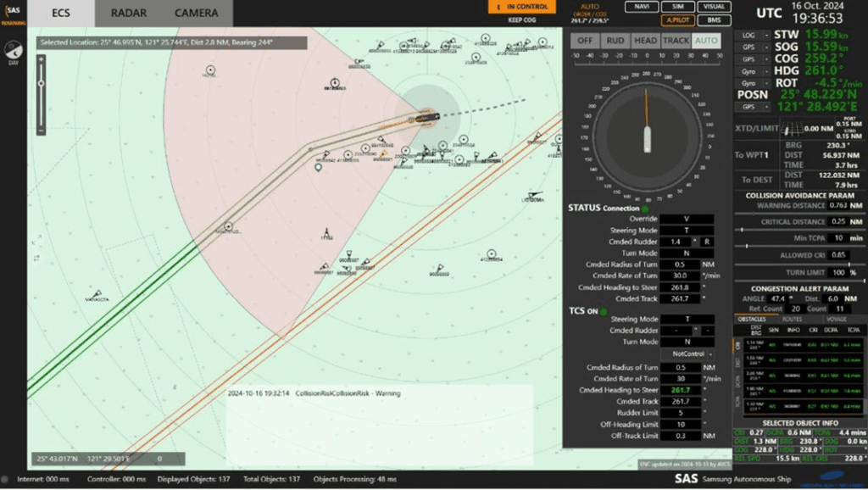Screen dimensions: 868x490
Task: Switch to the RADAR tab
Action: pos(129,13)
